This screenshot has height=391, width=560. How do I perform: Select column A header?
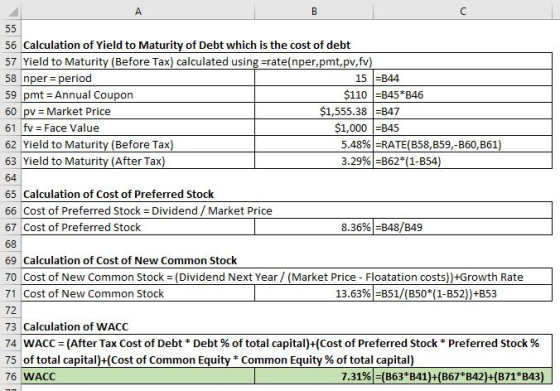(138, 11)
